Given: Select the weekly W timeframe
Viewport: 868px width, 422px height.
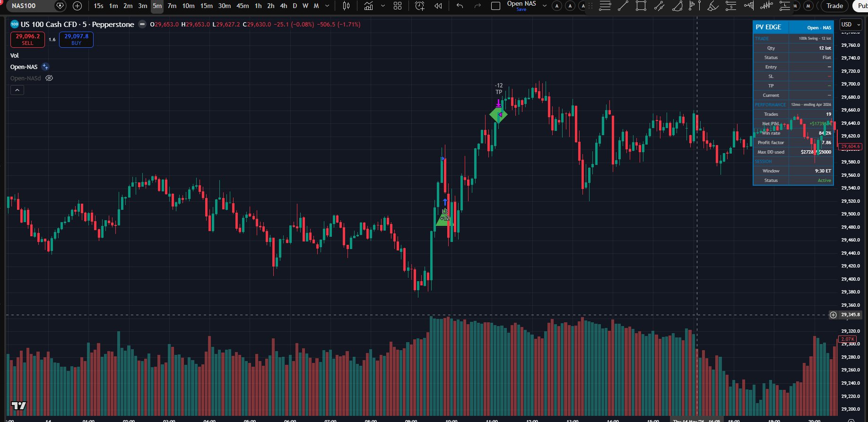Looking at the screenshot, I should (305, 6).
